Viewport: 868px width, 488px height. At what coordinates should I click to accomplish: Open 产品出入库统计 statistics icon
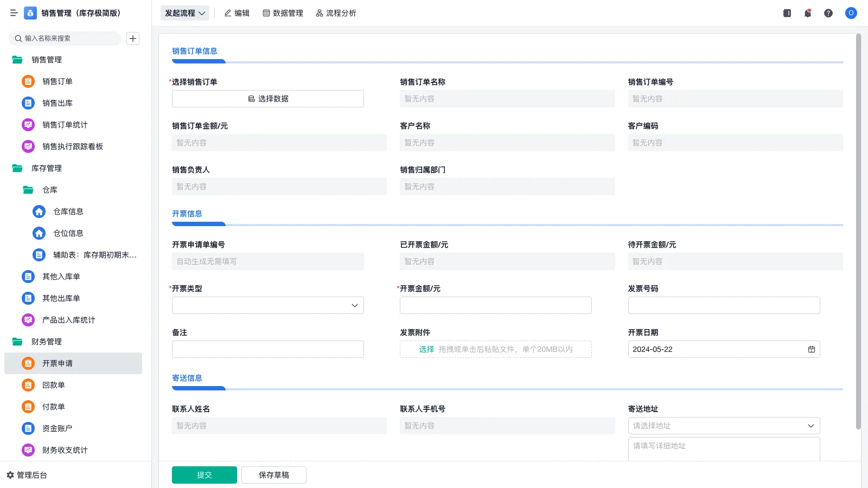[x=28, y=320]
